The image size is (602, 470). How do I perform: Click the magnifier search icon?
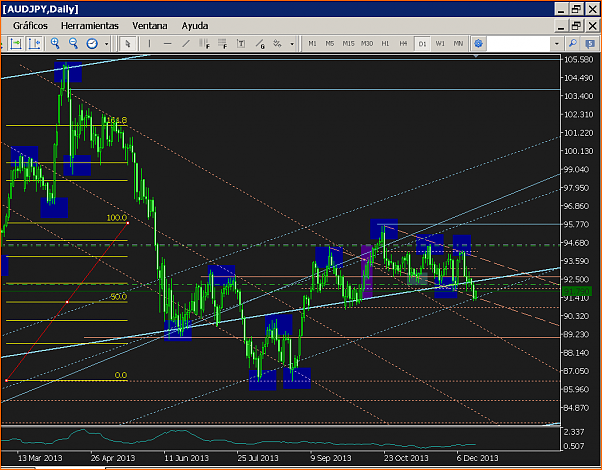click(573, 43)
